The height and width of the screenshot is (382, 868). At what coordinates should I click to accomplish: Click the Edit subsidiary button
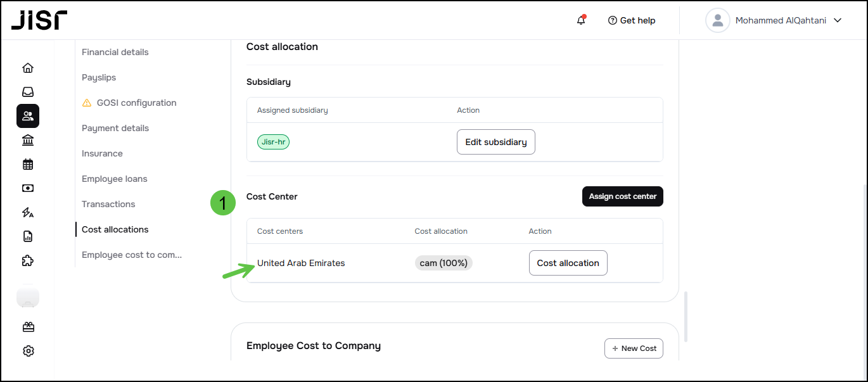(495, 142)
